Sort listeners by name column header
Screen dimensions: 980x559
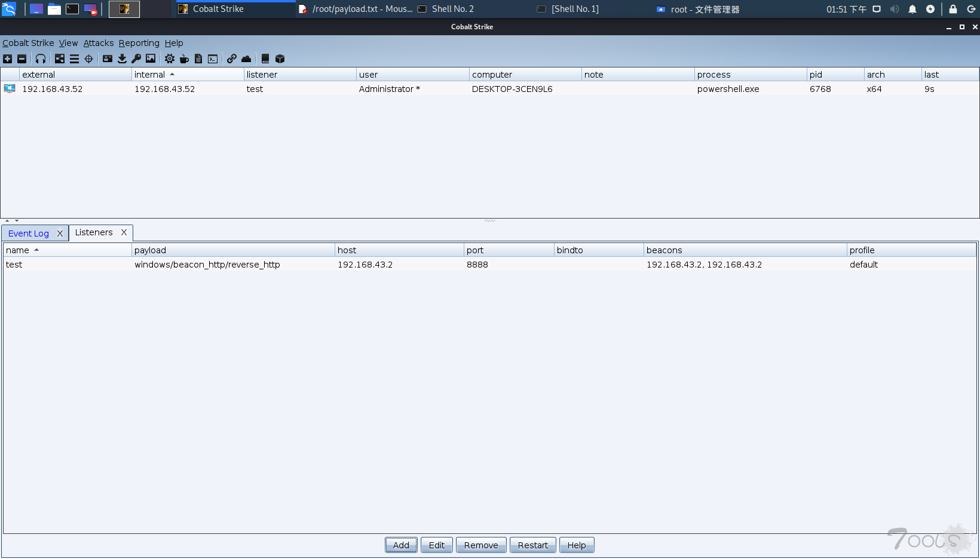pyautogui.click(x=68, y=250)
